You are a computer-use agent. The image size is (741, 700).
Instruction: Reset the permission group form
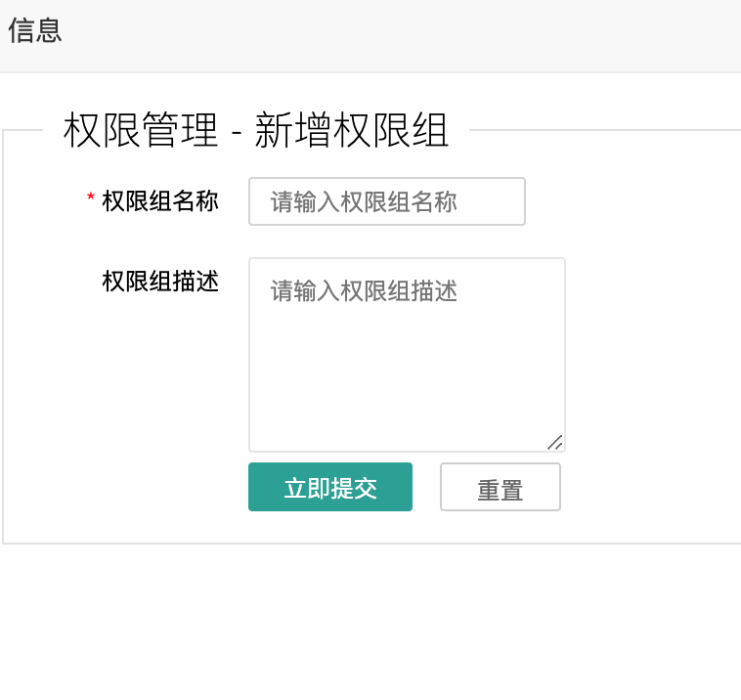pos(501,487)
